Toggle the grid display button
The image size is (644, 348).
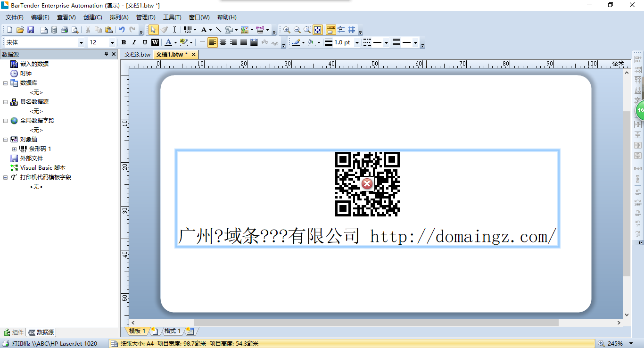click(x=352, y=30)
